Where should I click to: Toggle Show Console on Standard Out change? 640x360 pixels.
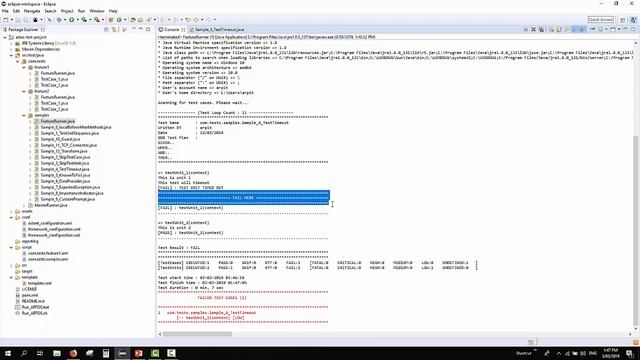(x=574, y=29)
